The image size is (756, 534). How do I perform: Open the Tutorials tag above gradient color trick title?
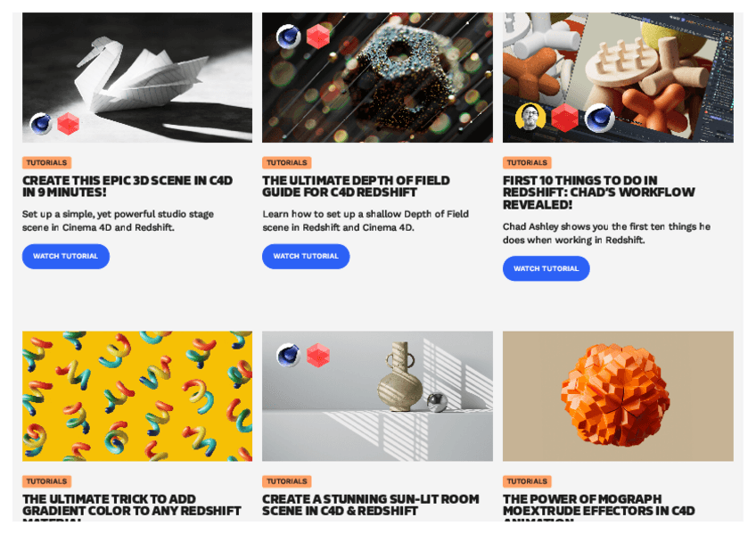click(x=46, y=481)
